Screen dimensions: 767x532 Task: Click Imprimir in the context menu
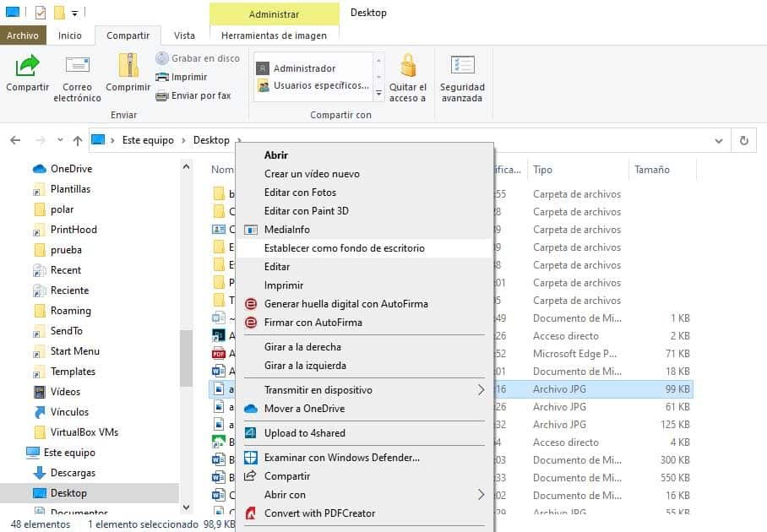pyautogui.click(x=364, y=285)
